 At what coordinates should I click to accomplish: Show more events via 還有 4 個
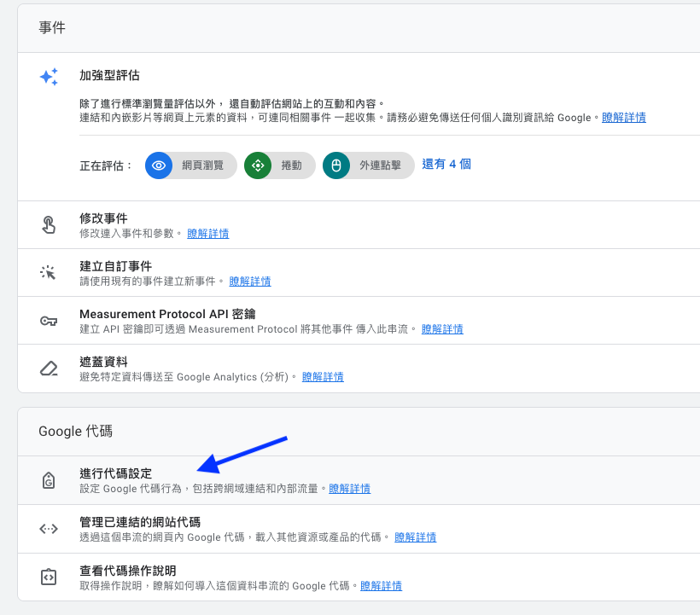(x=446, y=164)
